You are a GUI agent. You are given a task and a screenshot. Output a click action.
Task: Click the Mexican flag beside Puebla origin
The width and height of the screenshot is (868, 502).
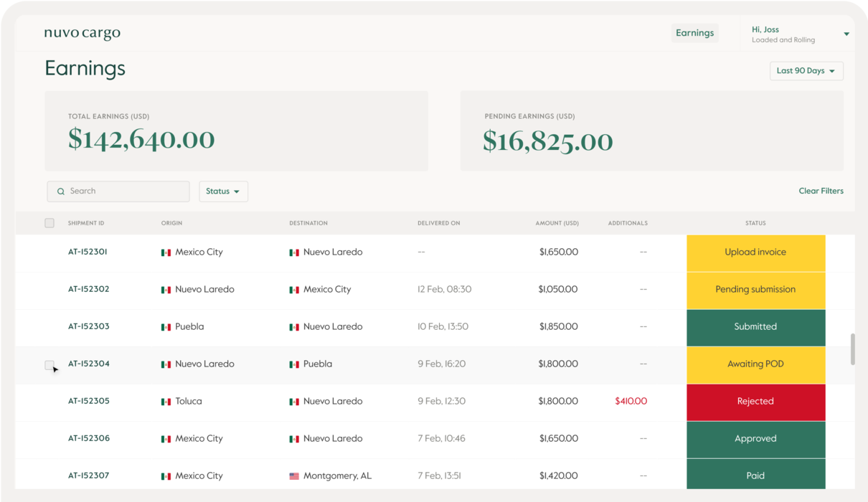pyautogui.click(x=165, y=326)
